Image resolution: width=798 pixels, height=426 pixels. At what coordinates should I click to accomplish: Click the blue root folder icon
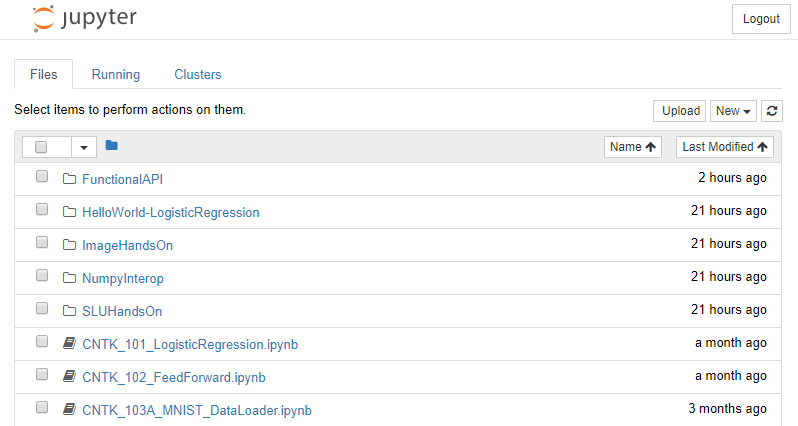coord(111,146)
